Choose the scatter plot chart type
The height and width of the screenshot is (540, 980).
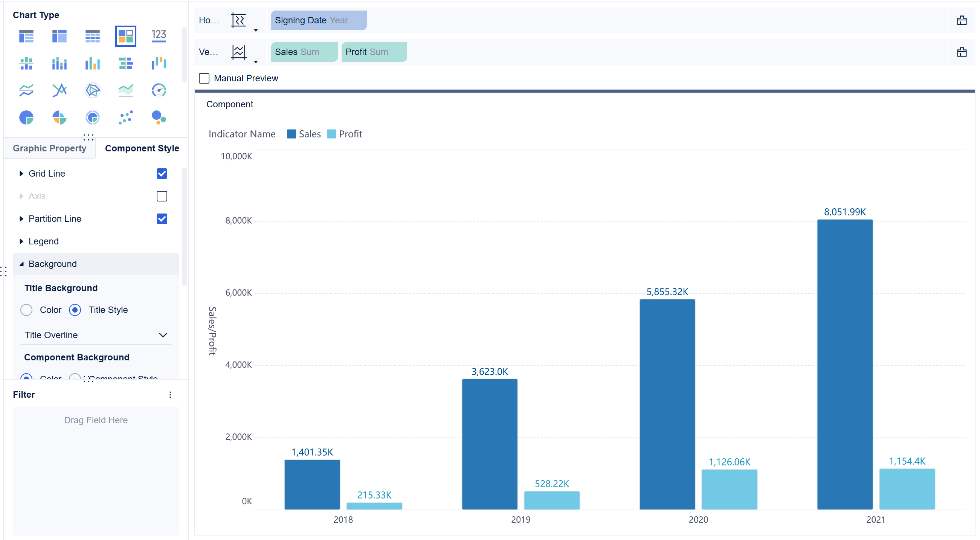125,117
